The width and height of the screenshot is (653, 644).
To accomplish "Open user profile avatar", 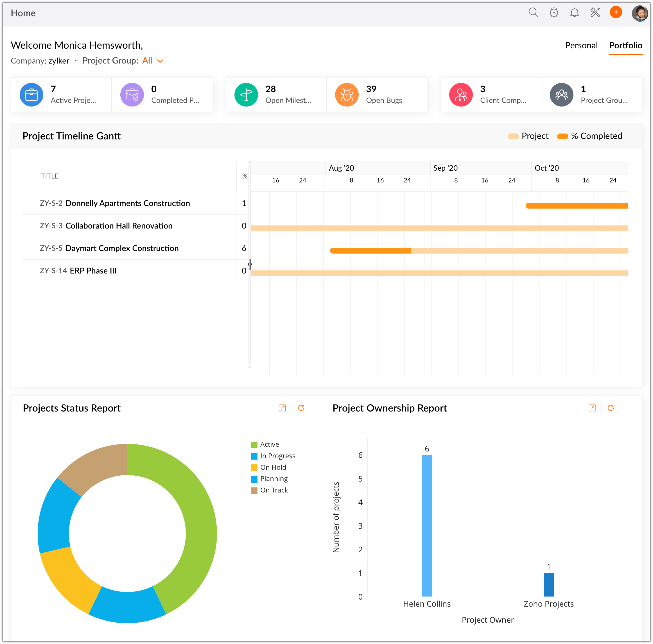I will [639, 13].
